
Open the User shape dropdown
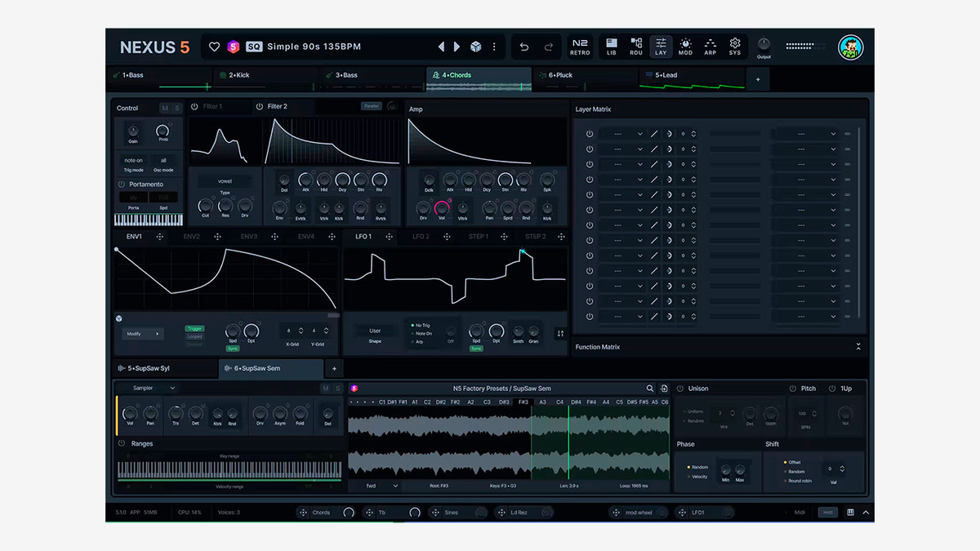(x=375, y=331)
